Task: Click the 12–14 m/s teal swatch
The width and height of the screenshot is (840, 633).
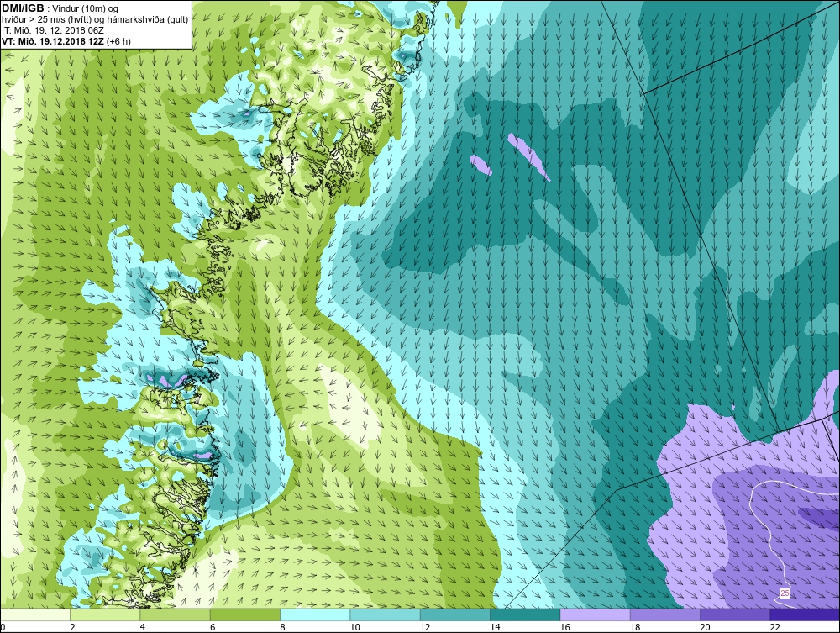Action: 454,615
